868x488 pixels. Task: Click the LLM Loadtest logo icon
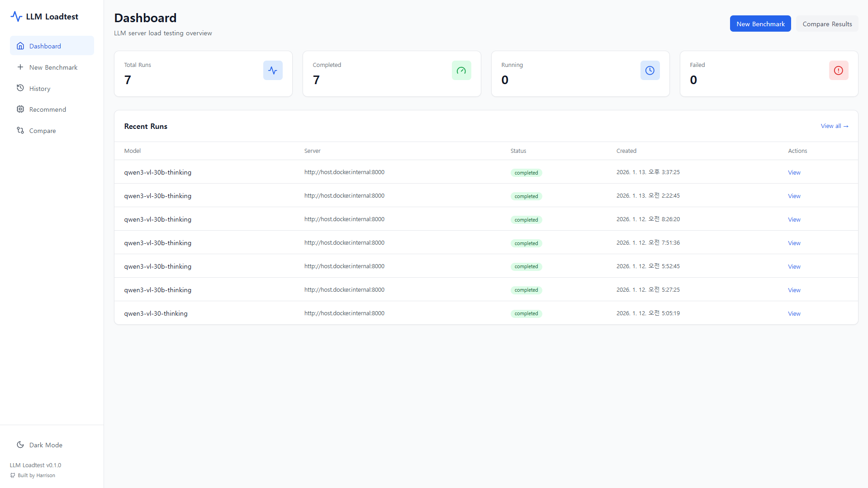[x=16, y=16]
